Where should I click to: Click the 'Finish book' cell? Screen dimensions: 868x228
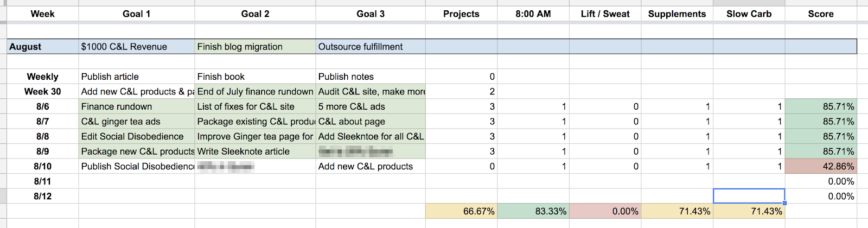pos(256,77)
